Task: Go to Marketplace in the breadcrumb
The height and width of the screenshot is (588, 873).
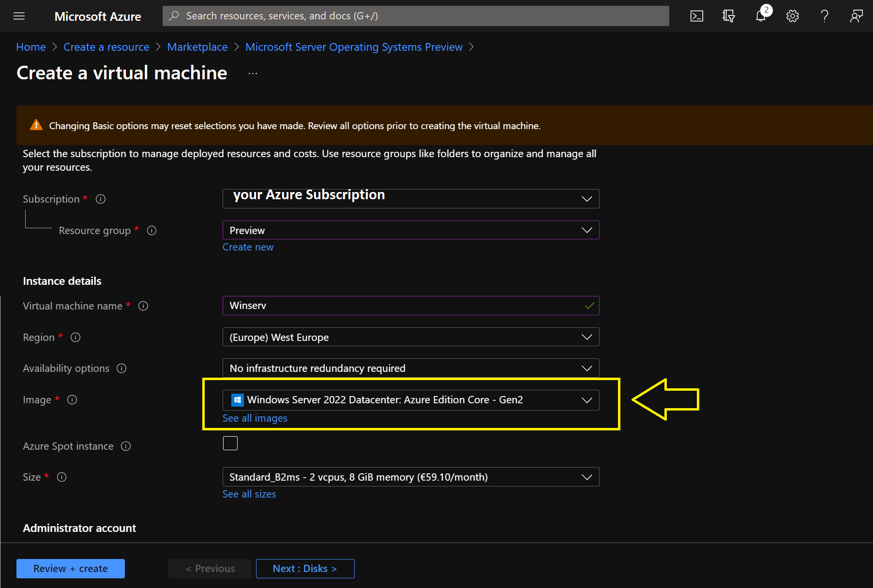Action: point(197,47)
